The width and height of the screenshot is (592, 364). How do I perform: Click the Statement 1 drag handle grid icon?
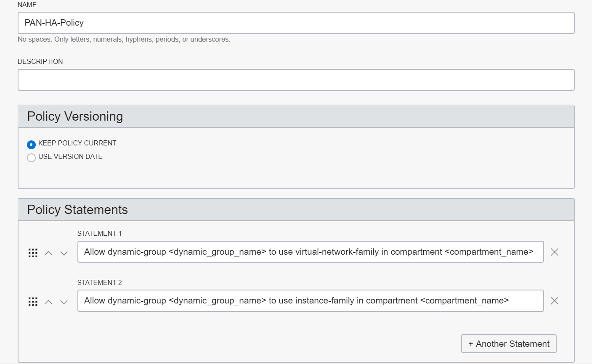click(33, 253)
